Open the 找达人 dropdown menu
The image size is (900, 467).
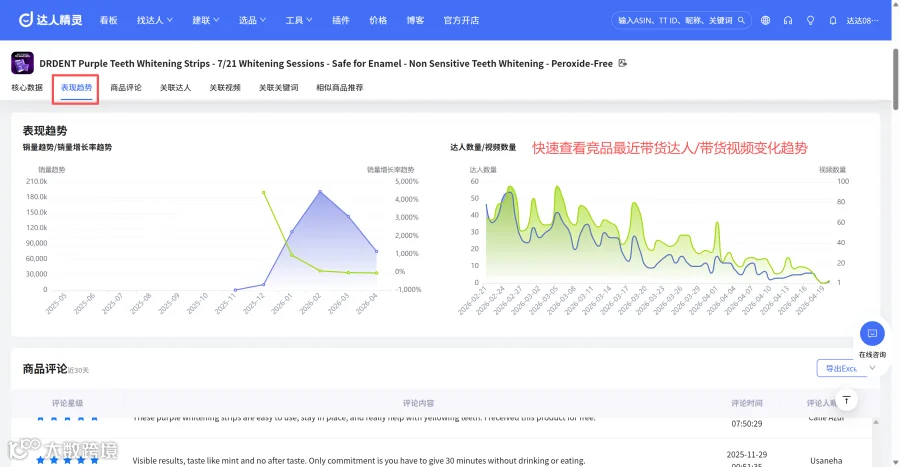(x=154, y=20)
